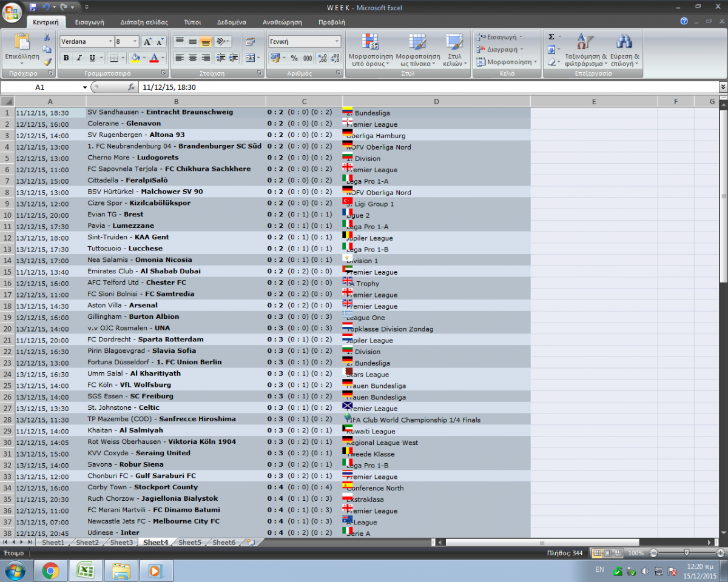Open the font size 8 dropdown

click(135, 42)
